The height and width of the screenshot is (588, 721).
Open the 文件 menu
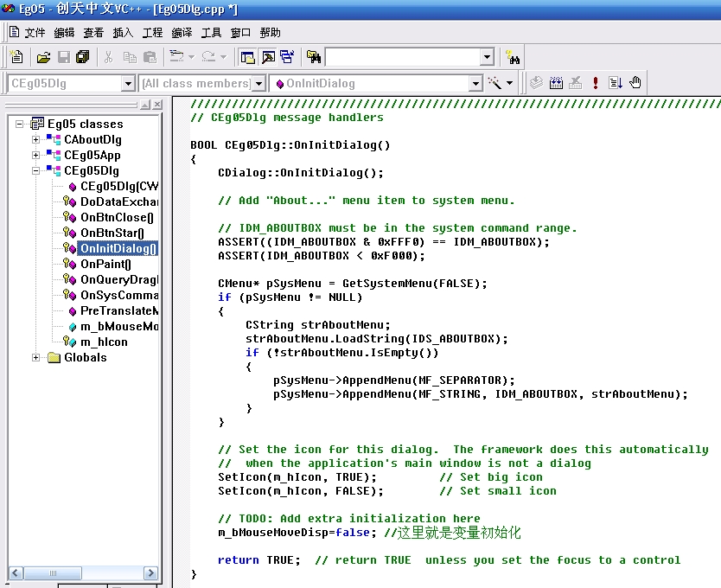35,33
